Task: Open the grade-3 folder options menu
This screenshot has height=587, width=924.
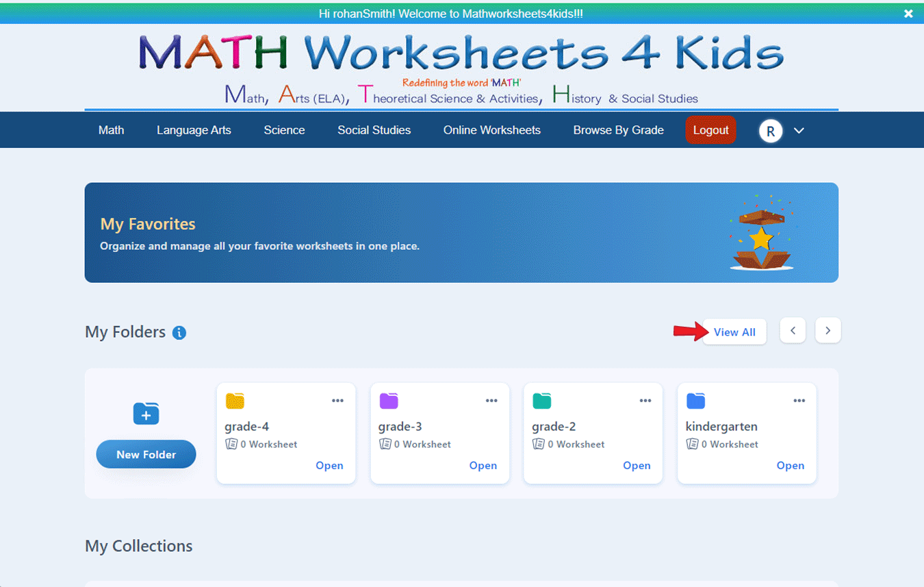Action: coord(491,401)
